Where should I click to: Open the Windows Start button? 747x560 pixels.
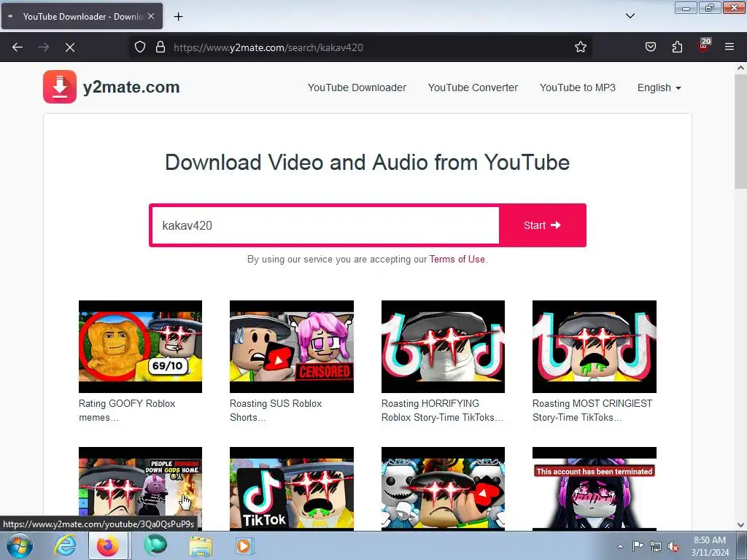20,545
